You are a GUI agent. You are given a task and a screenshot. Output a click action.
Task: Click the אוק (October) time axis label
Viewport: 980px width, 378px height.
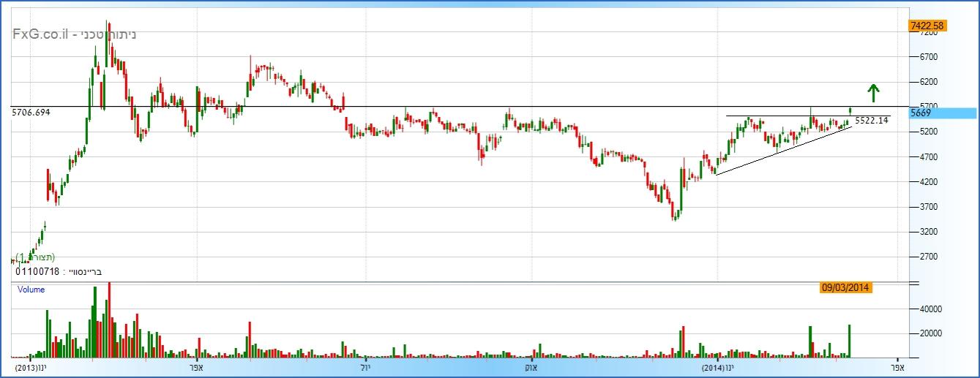click(532, 366)
